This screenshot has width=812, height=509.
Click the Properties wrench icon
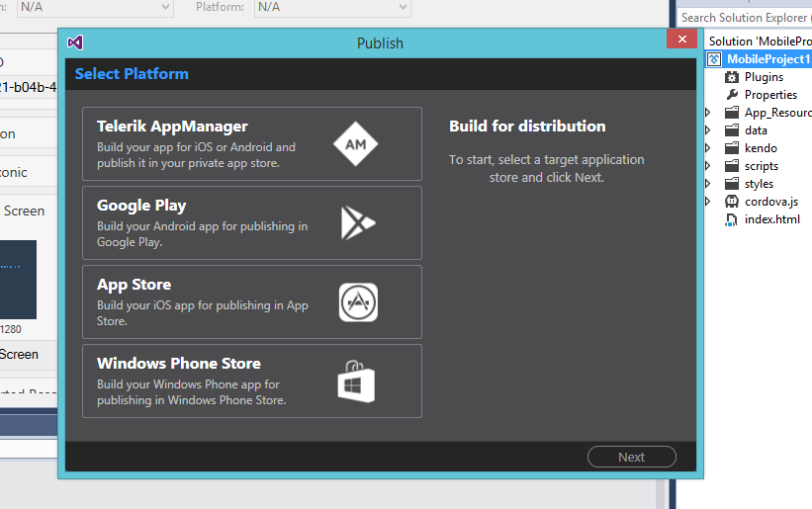click(x=732, y=95)
